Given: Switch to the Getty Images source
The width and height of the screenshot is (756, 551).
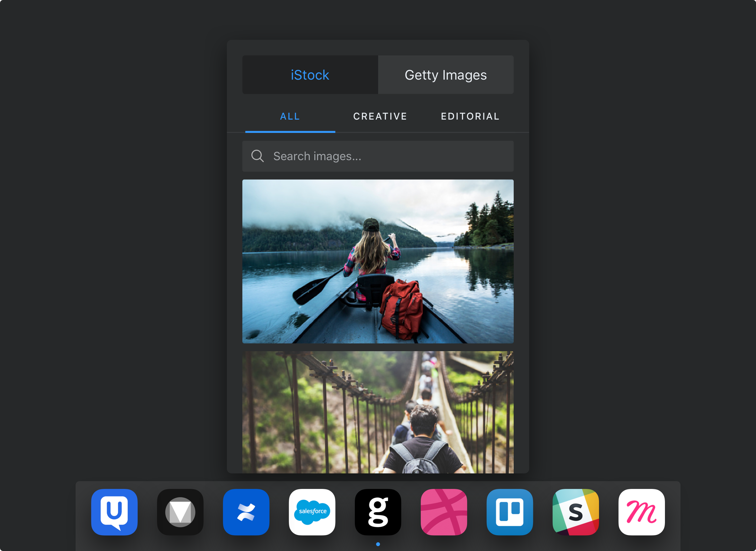Looking at the screenshot, I should click(446, 75).
